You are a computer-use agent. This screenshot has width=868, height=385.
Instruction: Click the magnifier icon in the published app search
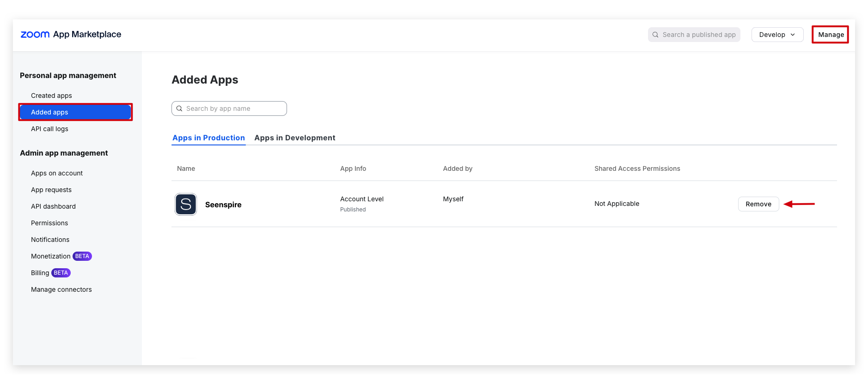[x=655, y=35]
